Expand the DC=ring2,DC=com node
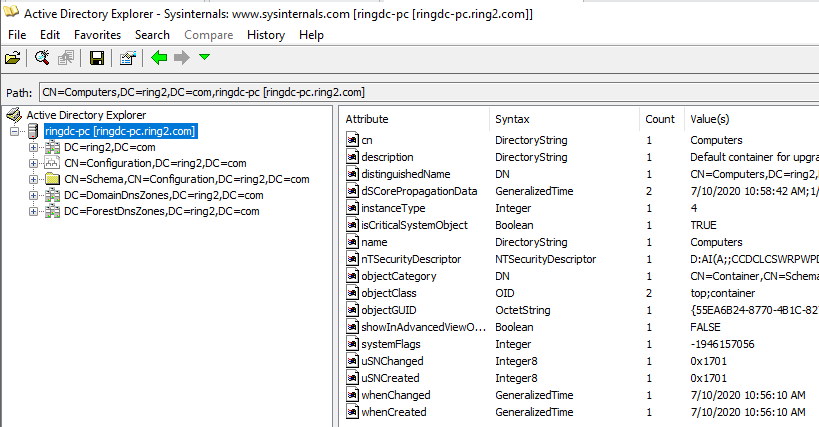This screenshot has width=819, height=427. tap(33, 148)
